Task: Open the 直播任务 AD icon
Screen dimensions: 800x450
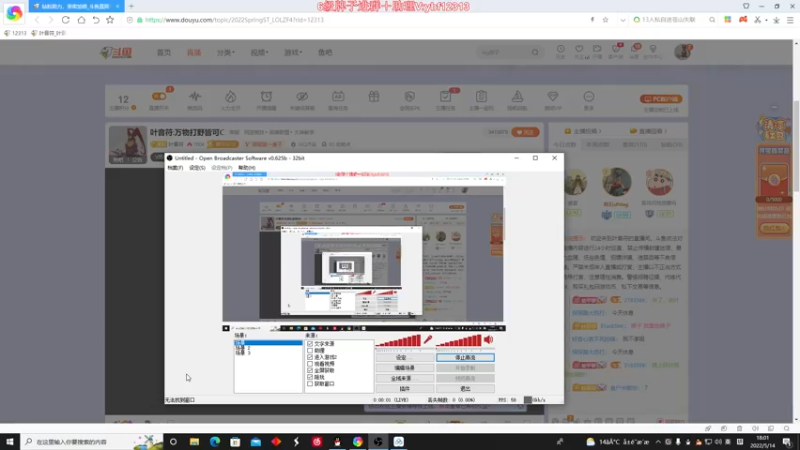Action: (338, 96)
